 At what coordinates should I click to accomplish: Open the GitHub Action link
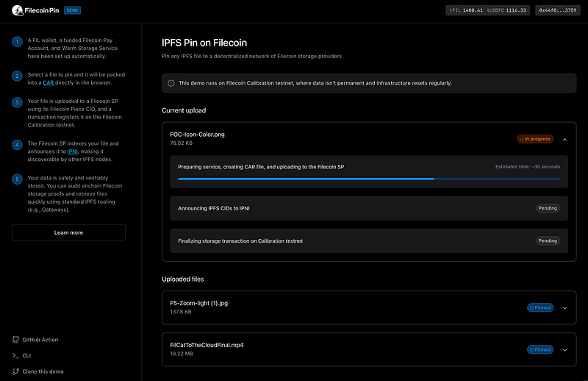(40, 340)
